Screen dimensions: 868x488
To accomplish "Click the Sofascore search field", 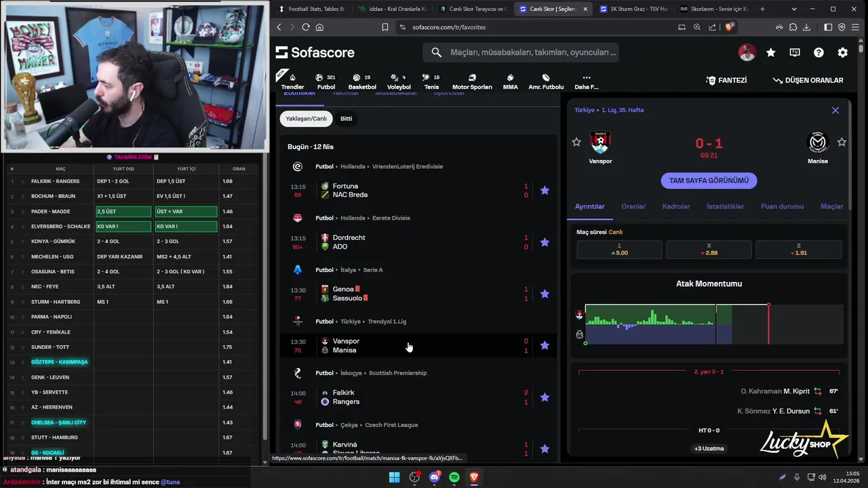I will click(x=521, y=52).
